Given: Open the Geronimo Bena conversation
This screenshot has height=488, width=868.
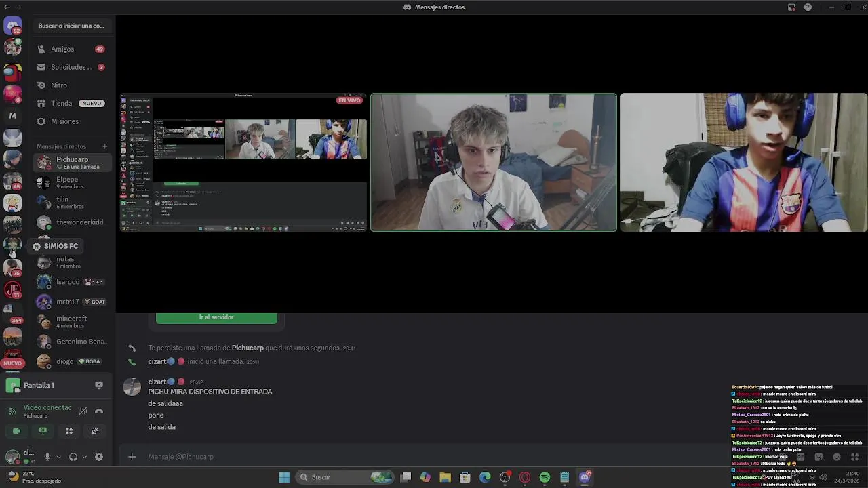Looking at the screenshot, I should (72, 342).
